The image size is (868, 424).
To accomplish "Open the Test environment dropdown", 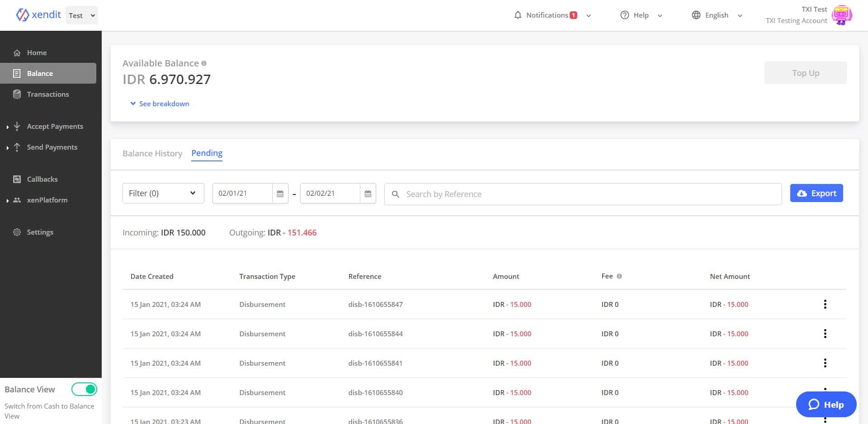I will click(82, 15).
